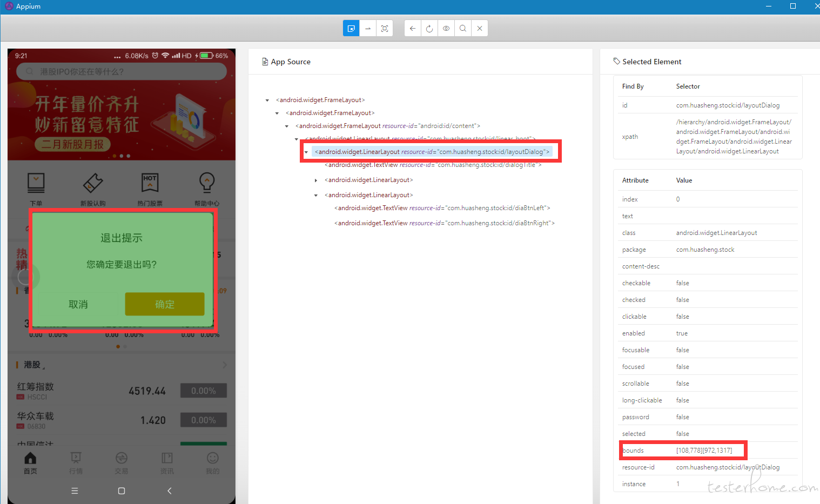
Task: Refresh source and screenshot
Action: click(x=429, y=28)
